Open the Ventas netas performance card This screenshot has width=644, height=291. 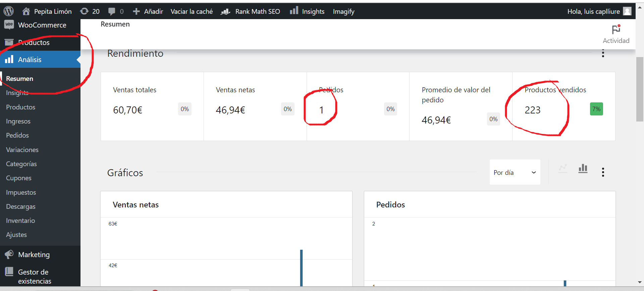point(255,106)
